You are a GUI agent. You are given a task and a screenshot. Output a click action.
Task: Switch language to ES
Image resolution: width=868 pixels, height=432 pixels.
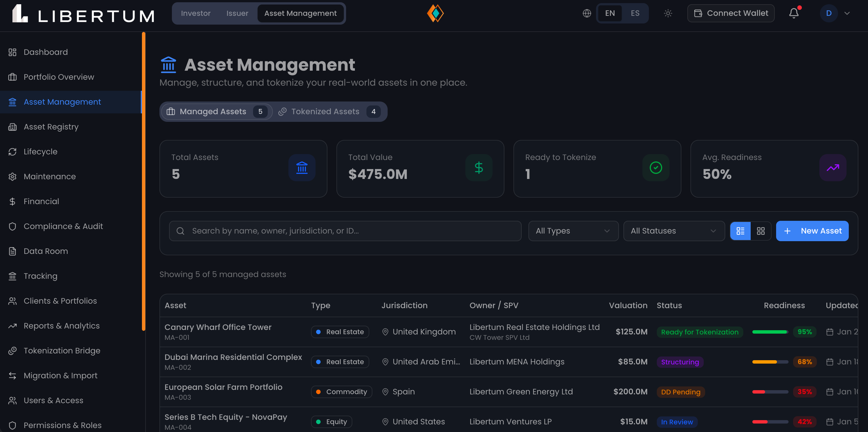tap(635, 13)
